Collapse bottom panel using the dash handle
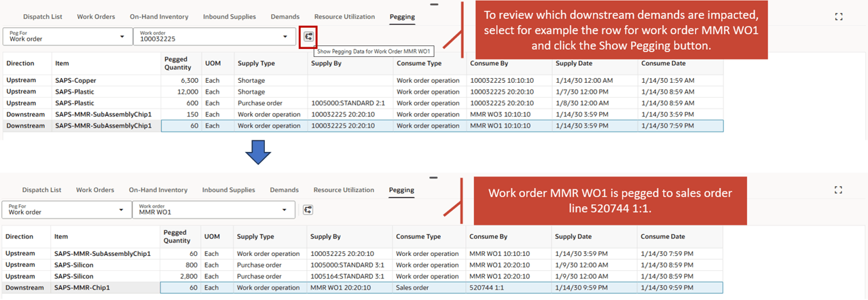The width and height of the screenshot is (868, 300). tap(434, 177)
